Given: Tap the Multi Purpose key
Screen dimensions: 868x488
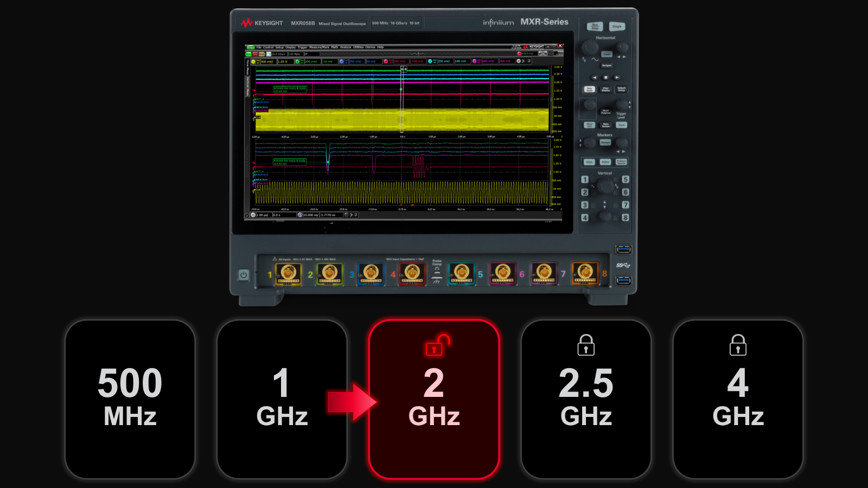Looking at the screenshot, I should tap(605, 111).
